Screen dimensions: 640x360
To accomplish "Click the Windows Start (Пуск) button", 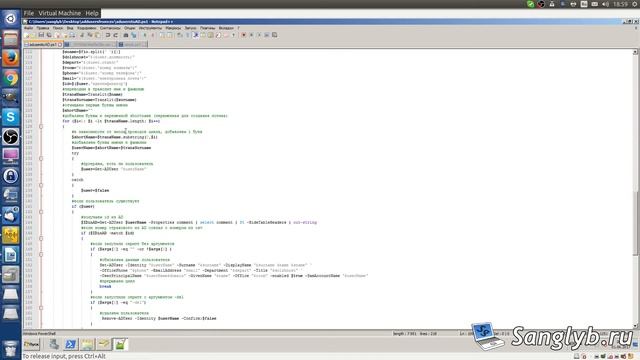I will point(31,344).
